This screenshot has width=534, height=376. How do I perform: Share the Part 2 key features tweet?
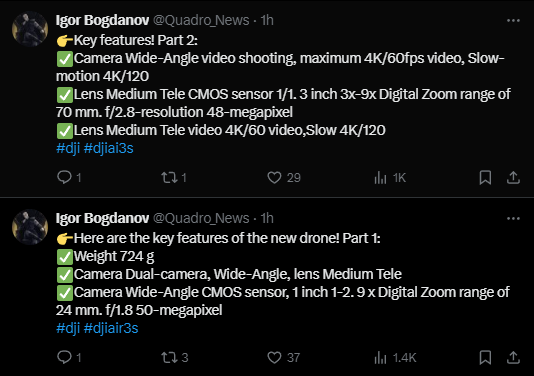pyautogui.click(x=513, y=177)
